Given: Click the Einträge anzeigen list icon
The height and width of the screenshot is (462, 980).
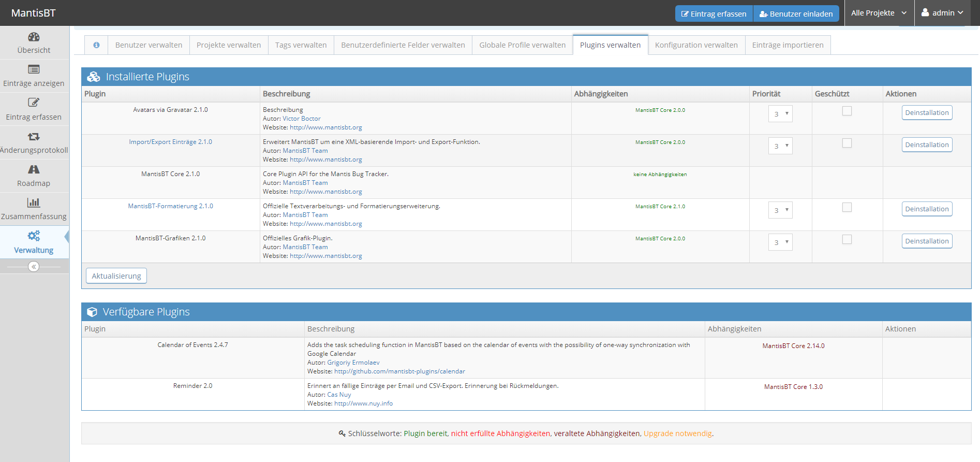Looking at the screenshot, I should [34, 69].
